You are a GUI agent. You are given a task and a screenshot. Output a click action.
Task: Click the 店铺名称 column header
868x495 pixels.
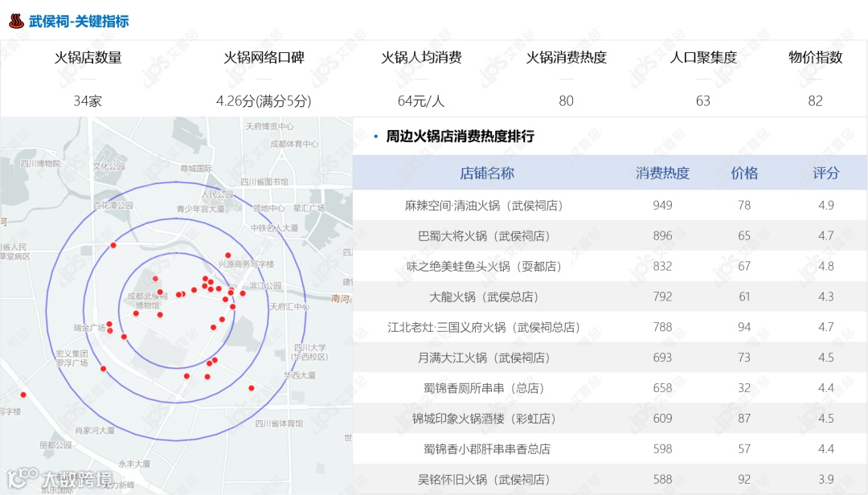coord(487,174)
